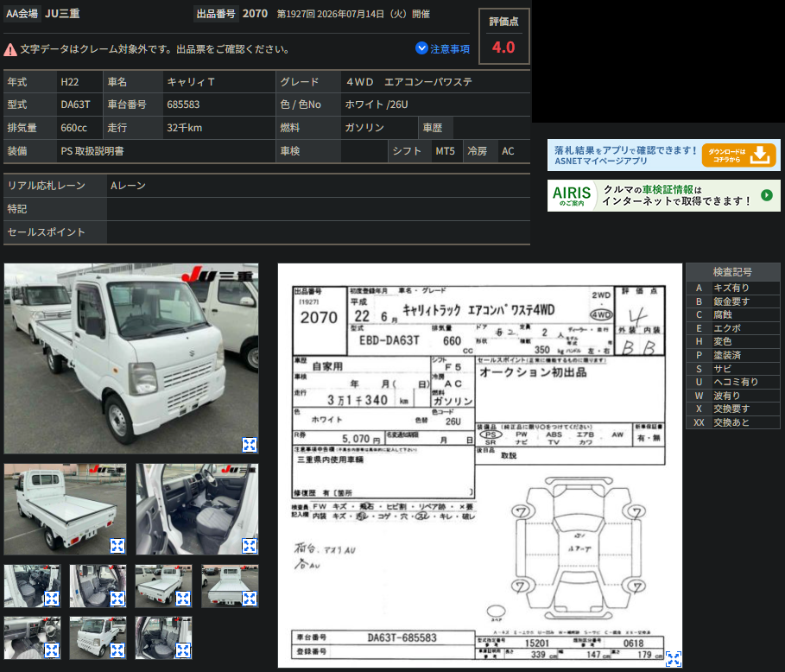785x672 pixels.
Task: Click the color ホワイト /26U
Action: [376, 105]
